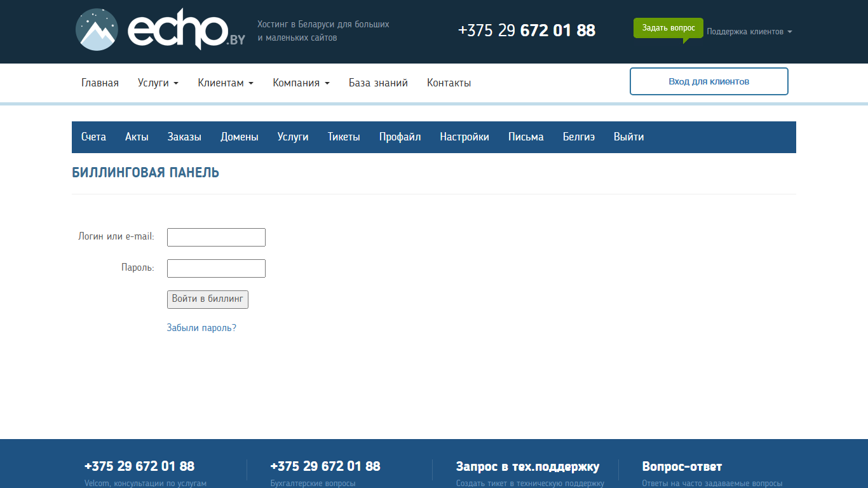Click the Биллинговая панель heading
Screen dimensions: 868x488
146,173
